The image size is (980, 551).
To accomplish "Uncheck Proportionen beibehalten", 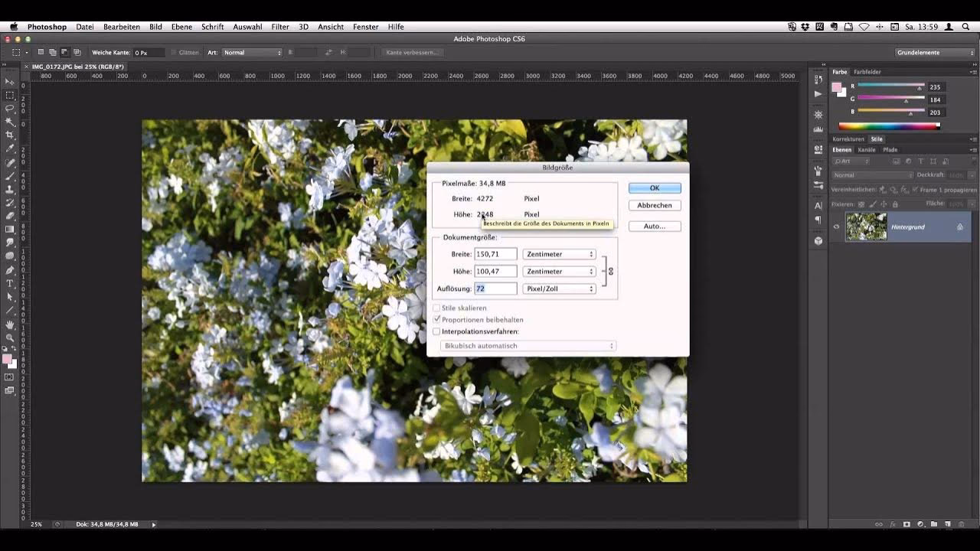I will [436, 319].
